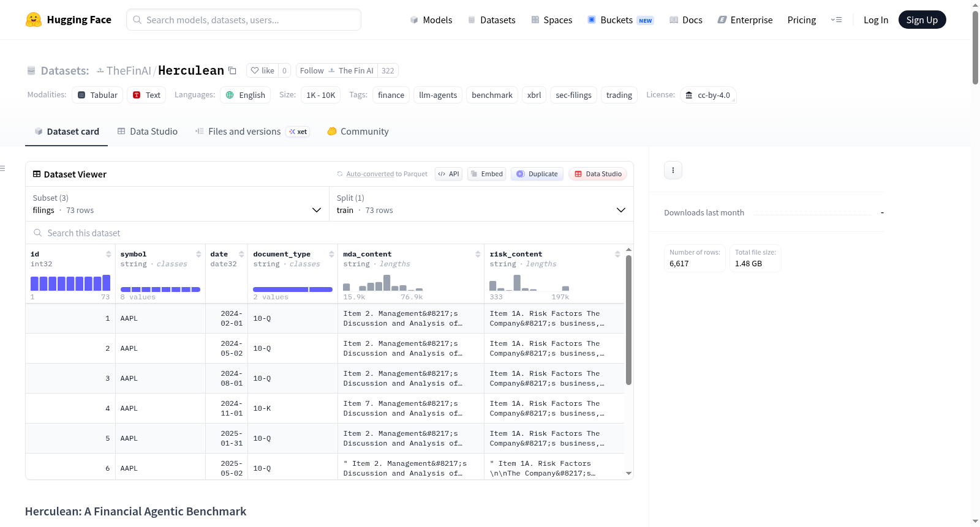Sort by the risk_content column
Screen dimensions: 980x527
pos(617,254)
